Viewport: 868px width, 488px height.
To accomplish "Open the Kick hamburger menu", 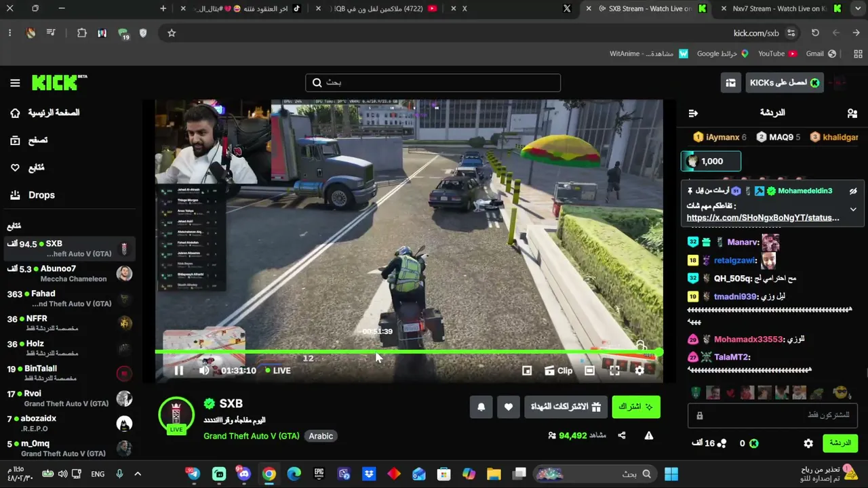I will click(15, 83).
